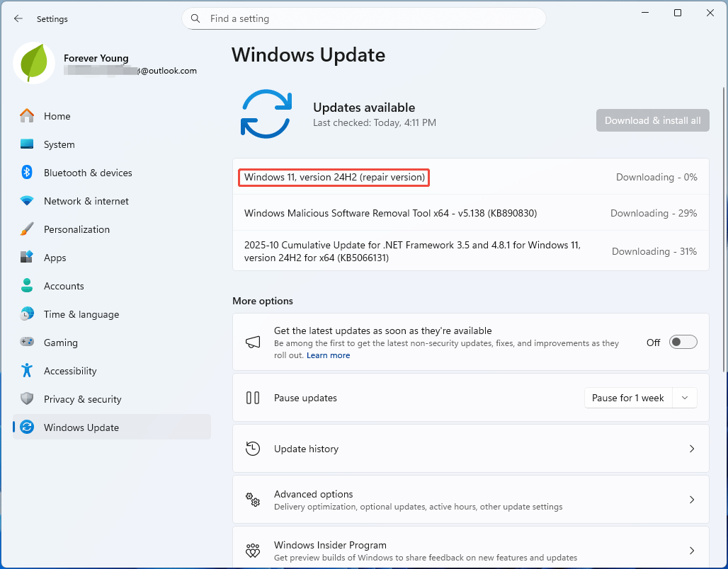Open the Gaming controller icon

click(27, 343)
